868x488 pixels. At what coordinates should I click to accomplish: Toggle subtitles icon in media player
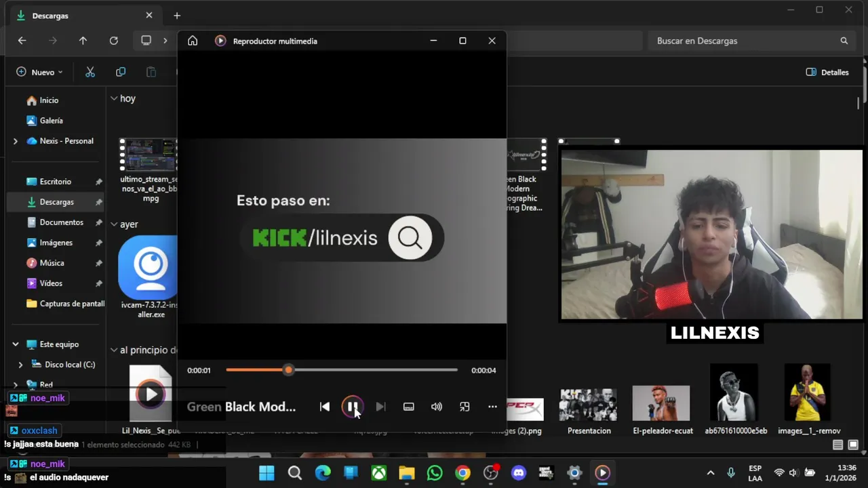tap(408, 407)
